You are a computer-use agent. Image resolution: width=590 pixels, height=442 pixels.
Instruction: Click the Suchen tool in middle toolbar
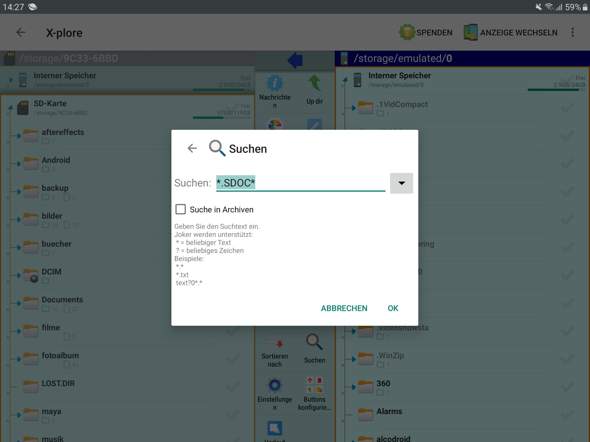[x=315, y=348]
